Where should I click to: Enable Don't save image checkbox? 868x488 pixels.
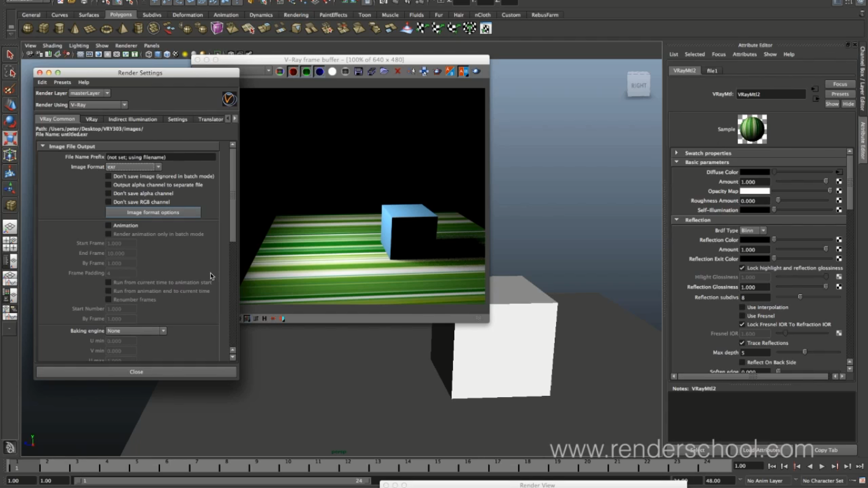click(109, 176)
